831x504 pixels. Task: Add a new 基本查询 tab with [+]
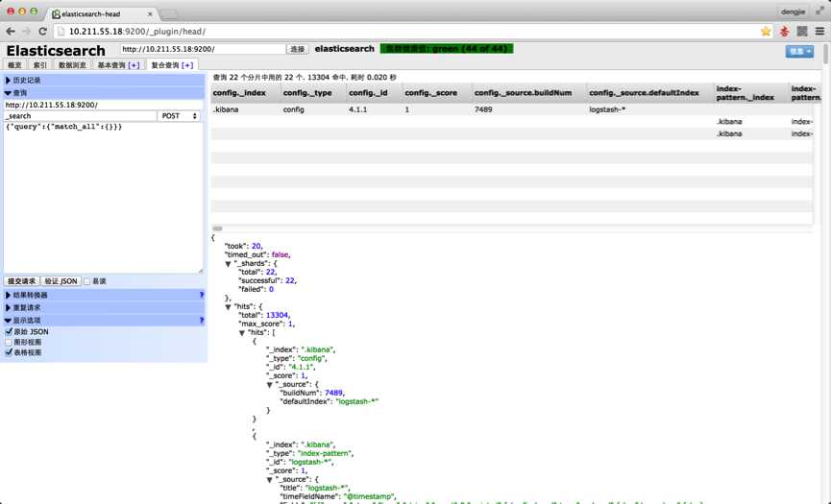point(134,65)
